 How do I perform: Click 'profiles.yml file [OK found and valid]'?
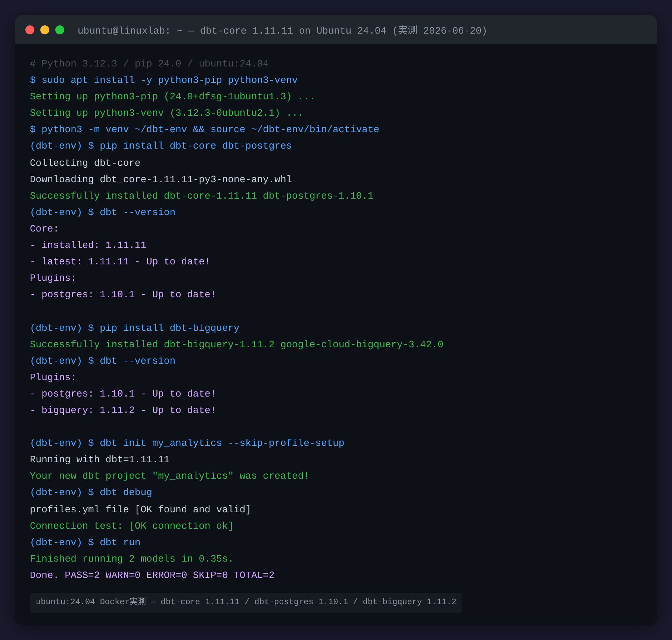click(140, 509)
